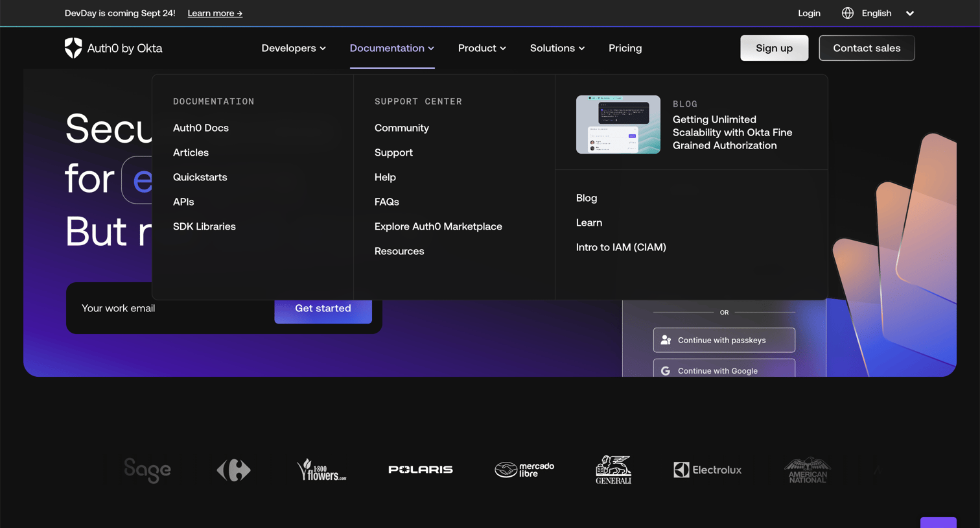Open the Pricing page
This screenshot has width=980, height=528.
[625, 48]
